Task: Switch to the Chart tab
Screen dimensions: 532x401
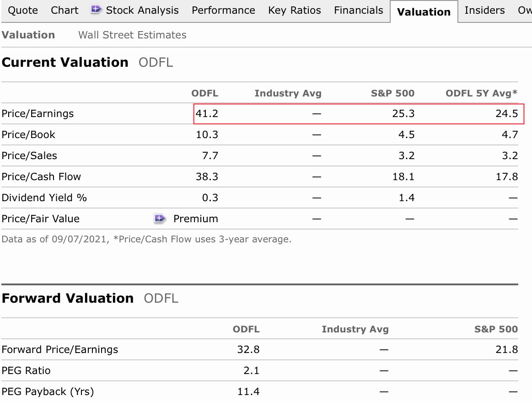Action: [64, 11]
